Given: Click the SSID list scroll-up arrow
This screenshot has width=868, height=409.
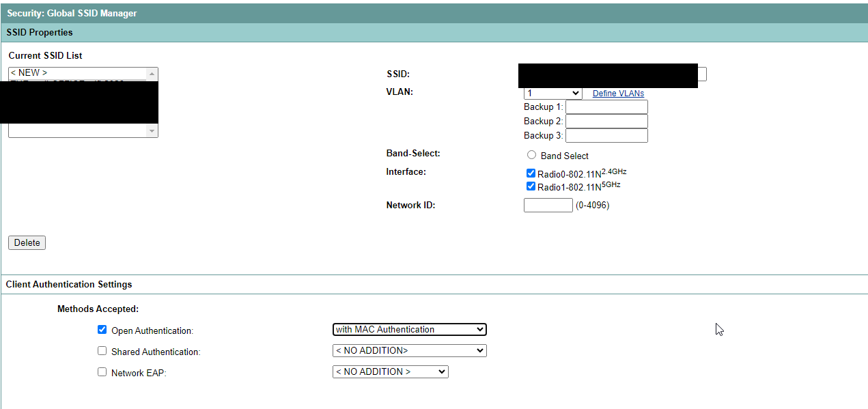Looking at the screenshot, I should pyautogui.click(x=153, y=72).
